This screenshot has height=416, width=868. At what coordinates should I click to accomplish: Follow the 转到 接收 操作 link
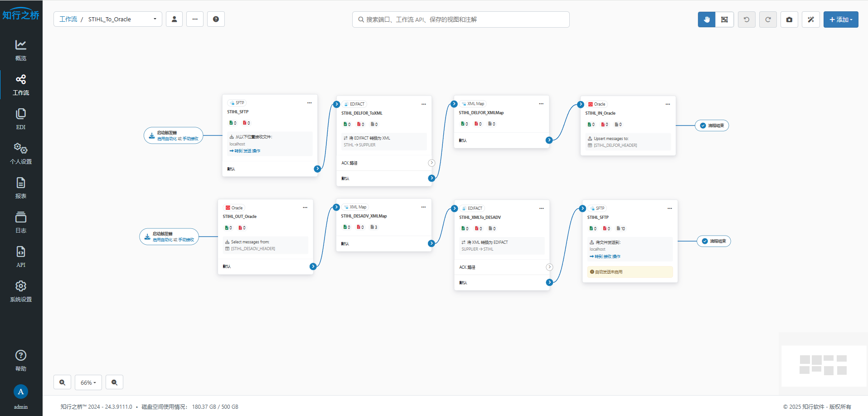(605, 256)
